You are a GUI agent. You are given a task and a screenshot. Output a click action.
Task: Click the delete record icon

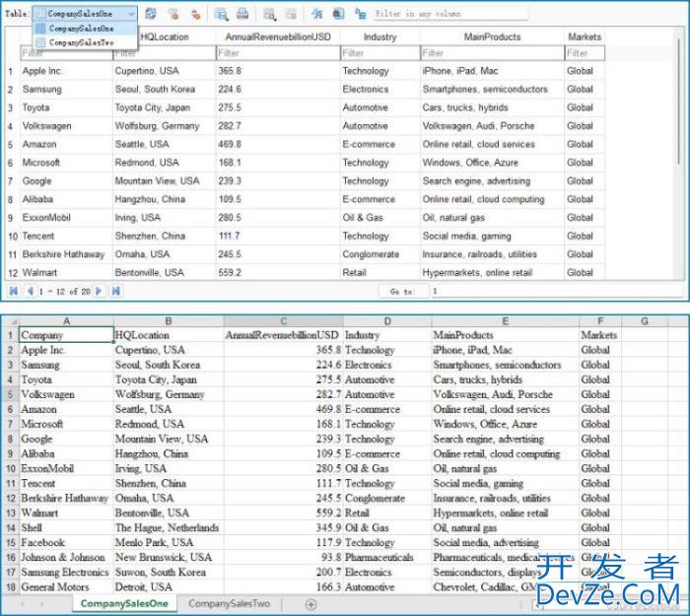click(291, 14)
